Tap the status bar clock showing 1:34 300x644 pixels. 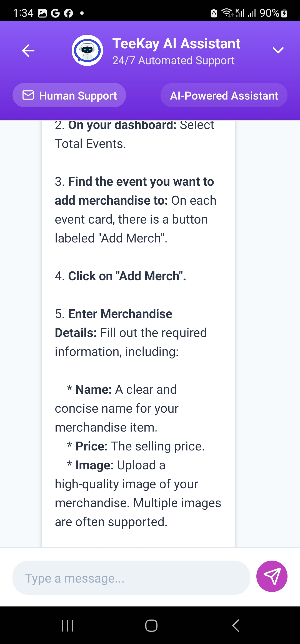coord(23,13)
